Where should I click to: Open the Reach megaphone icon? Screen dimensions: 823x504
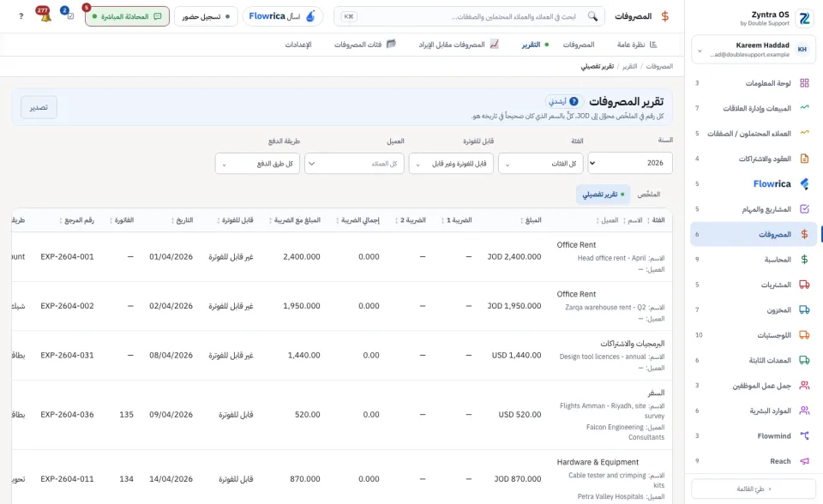pos(804,461)
